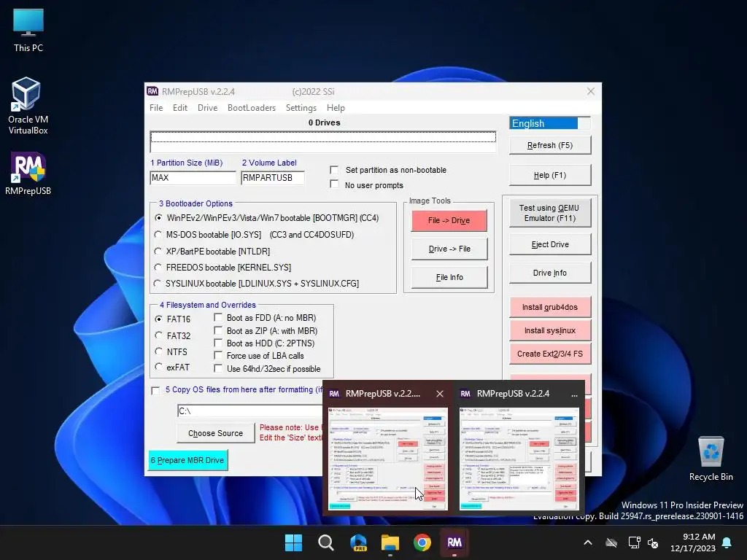This screenshot has height=560, width=747.
Task: Click Help (F1) button
Action: click(x=550, y=175)
